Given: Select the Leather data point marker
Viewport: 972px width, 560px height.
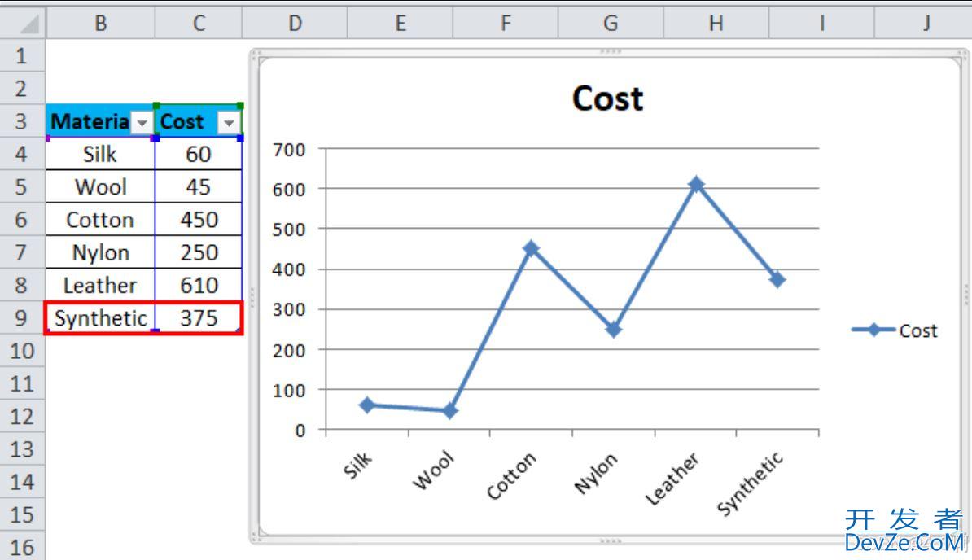Looking at the screenshot, I should pyautogui.click(x=696, y=185).
